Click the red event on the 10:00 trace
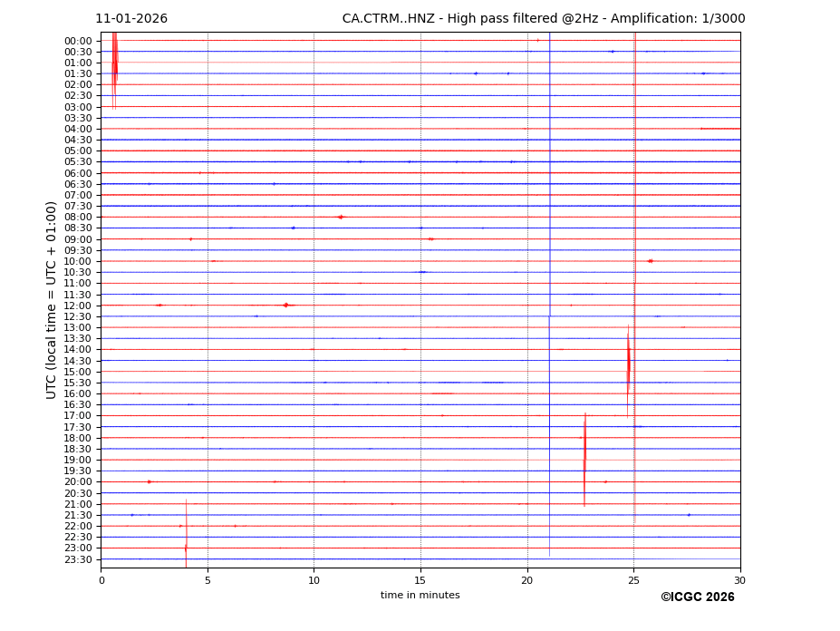This screenshot has height=631, width=840. [650, 261]
